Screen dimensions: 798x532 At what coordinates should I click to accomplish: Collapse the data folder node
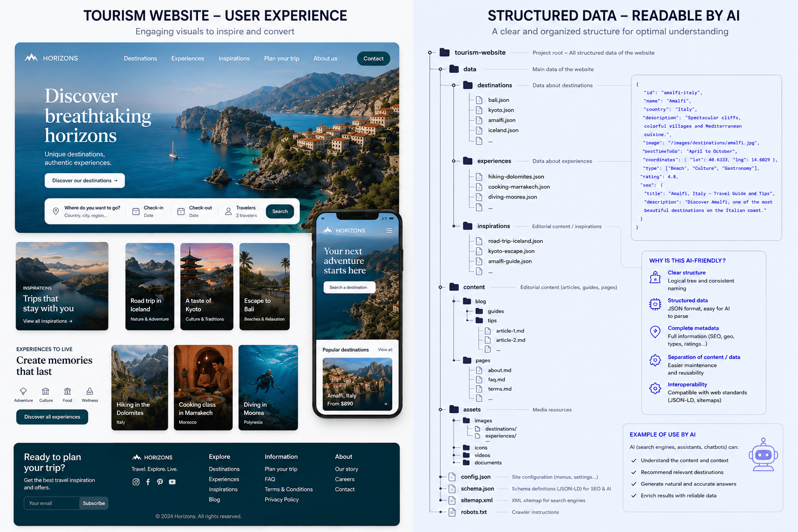click(440, 69)
